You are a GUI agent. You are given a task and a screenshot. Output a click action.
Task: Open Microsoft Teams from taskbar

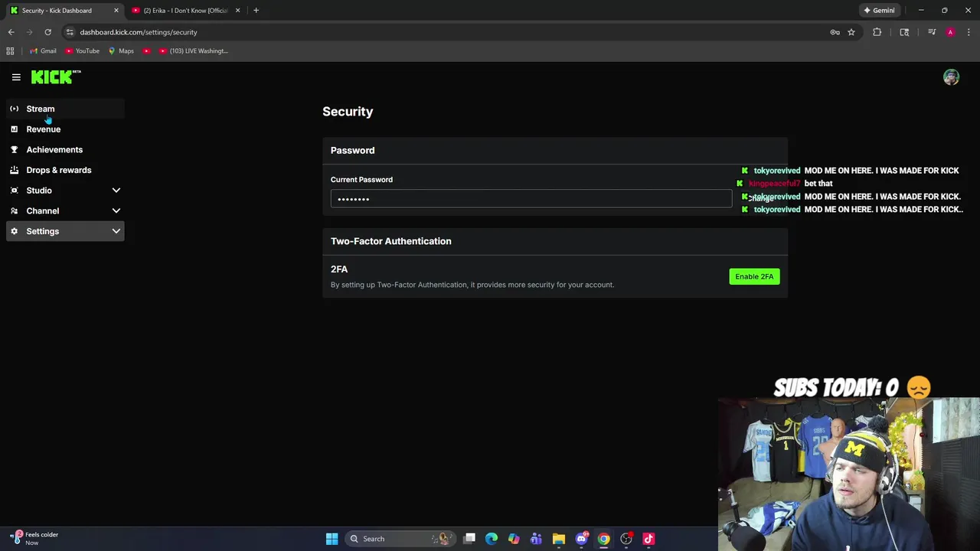[536, 539]
